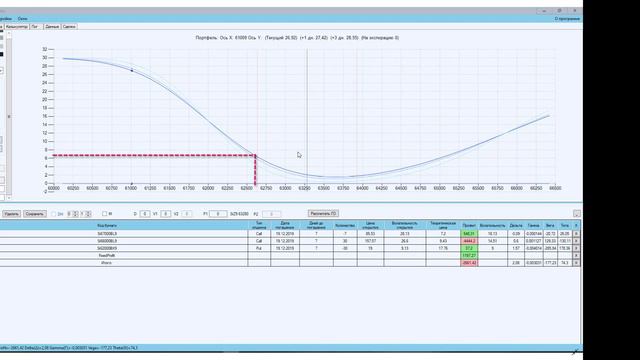Focus the P2 input field

[271, 214]
